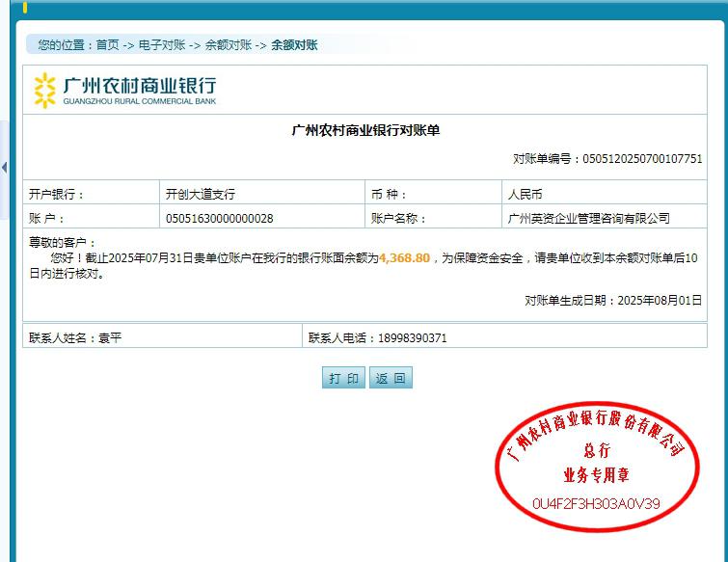Select the 开创大道支行 branch cell
Viewport: 728px width, 562px height.
(x=201, y=194)
